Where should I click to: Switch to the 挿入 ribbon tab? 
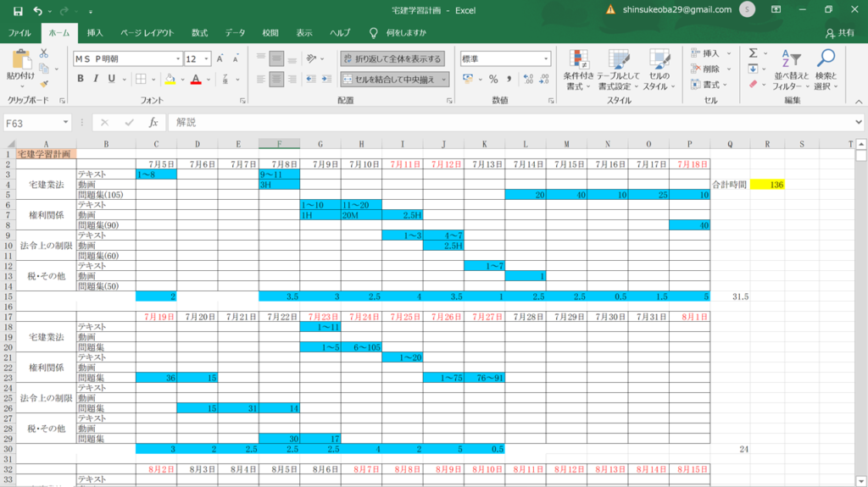(95, 32)
